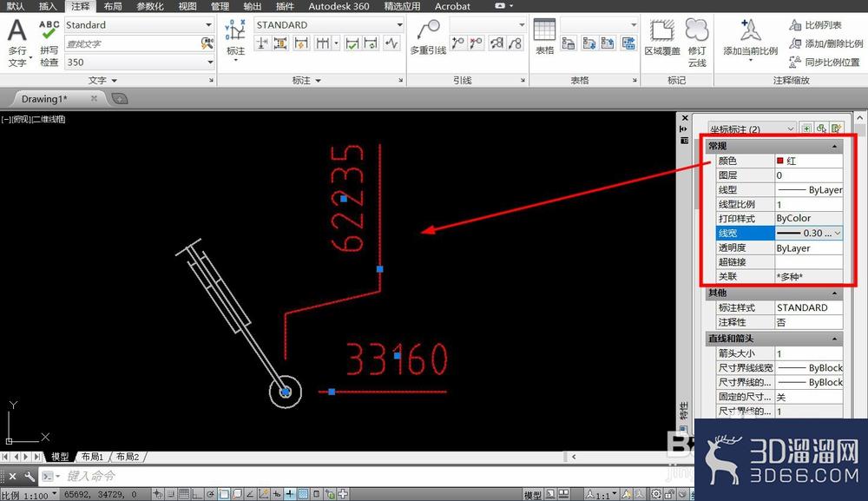This screenshot has width=868, height=501.
Task: Toggle dynamic input in status bar
Action: click(x=277, y=494)
